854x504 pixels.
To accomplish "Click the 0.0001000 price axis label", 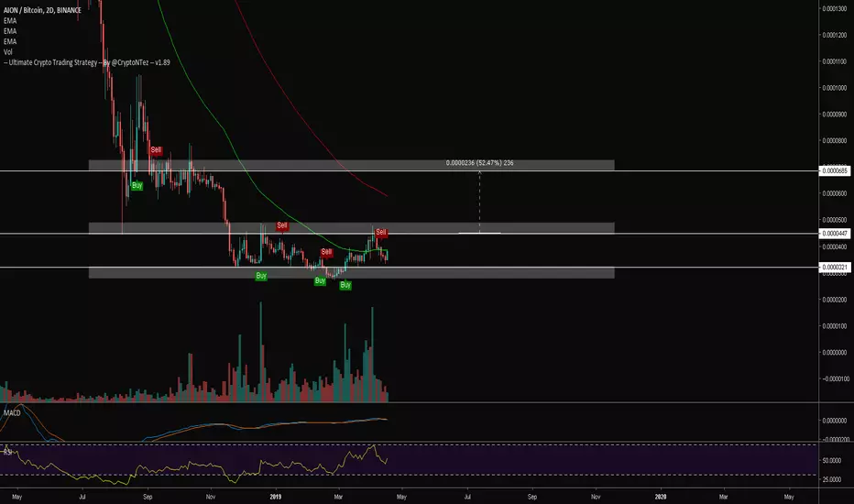I will tap(835, 88).
